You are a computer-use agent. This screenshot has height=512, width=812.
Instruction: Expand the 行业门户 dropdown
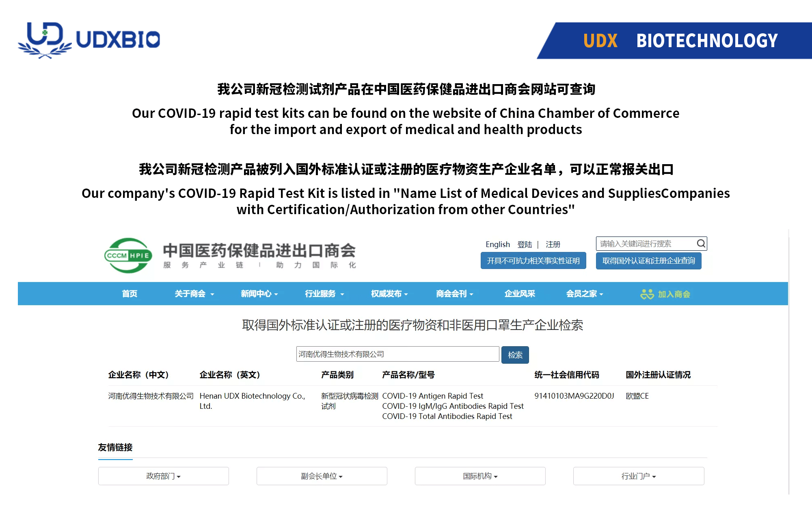[639, 476]
